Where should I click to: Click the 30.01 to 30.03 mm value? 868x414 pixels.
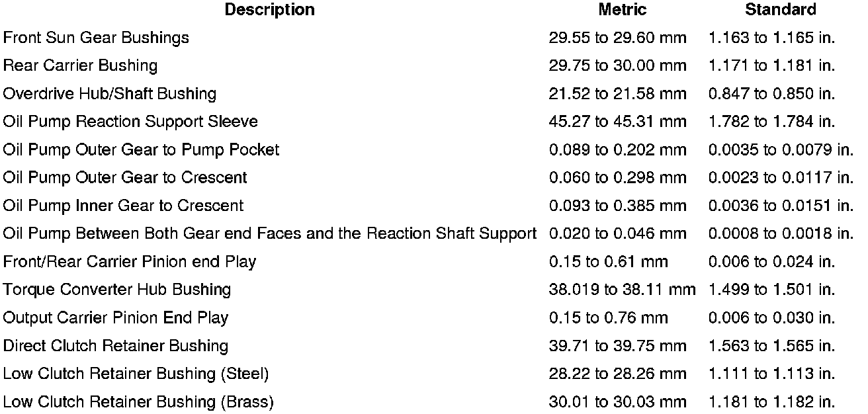(617, 401)
